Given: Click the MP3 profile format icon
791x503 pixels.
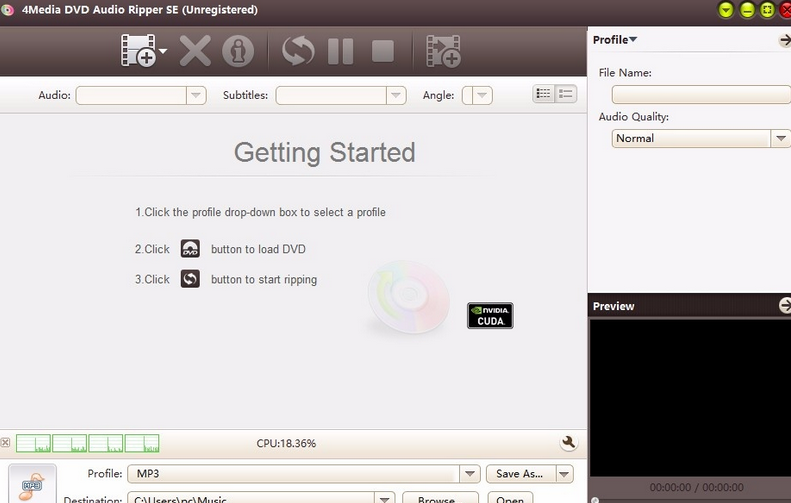Looking at the screenshot, I should pos(32,484).
